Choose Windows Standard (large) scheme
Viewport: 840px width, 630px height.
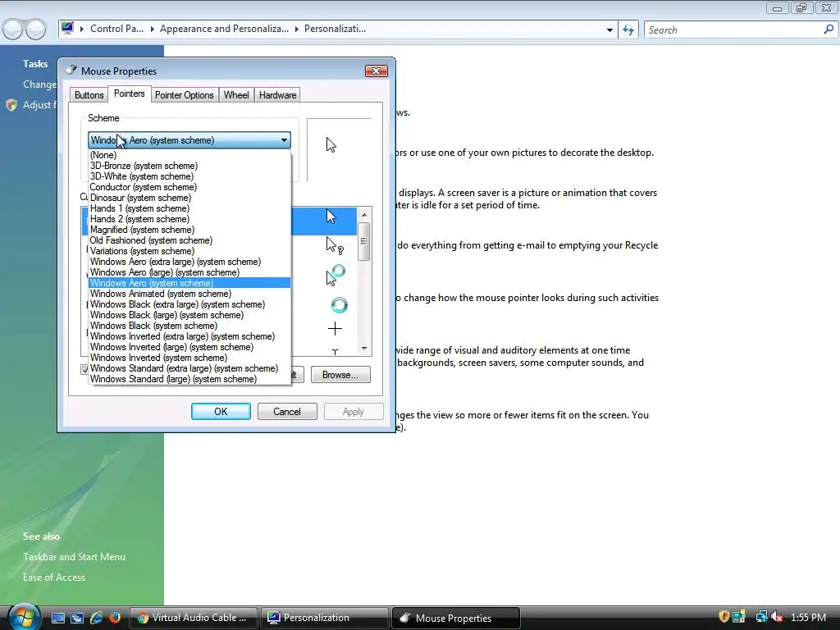[x=189, y=379]
